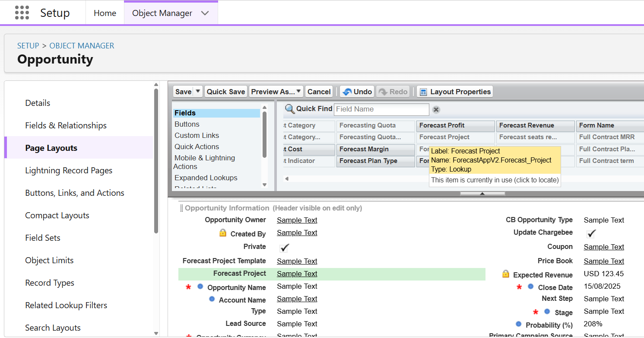This screenshot has width=644, height=338.
Task: Open Details in the sidebar
Action: pos(38,103)
